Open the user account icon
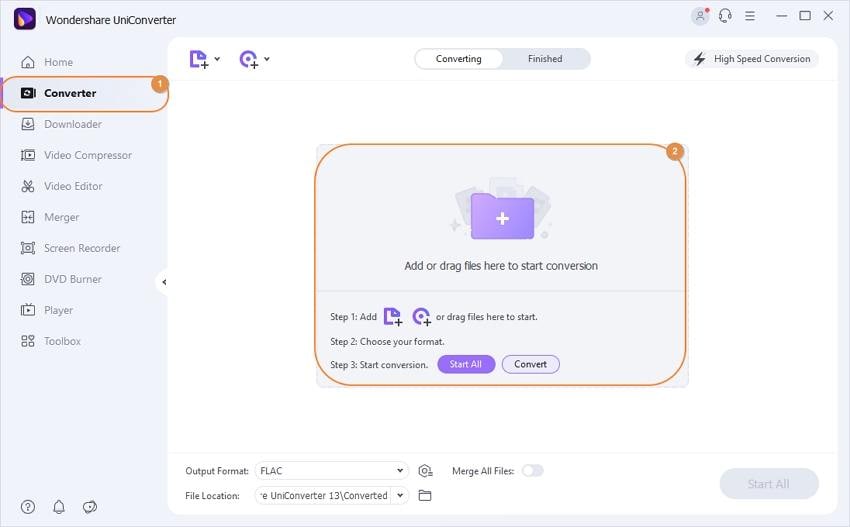Viewport: 850px width, 527px height. tap(700, 16)
